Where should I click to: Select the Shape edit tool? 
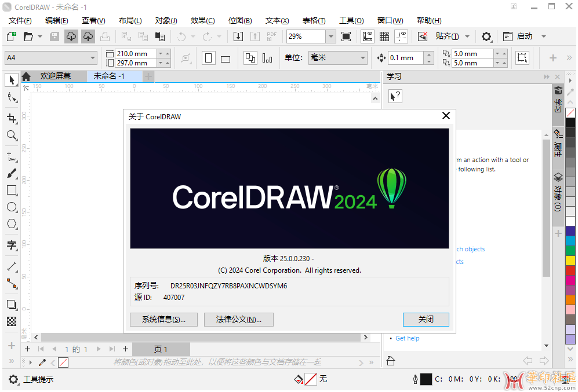12,97
